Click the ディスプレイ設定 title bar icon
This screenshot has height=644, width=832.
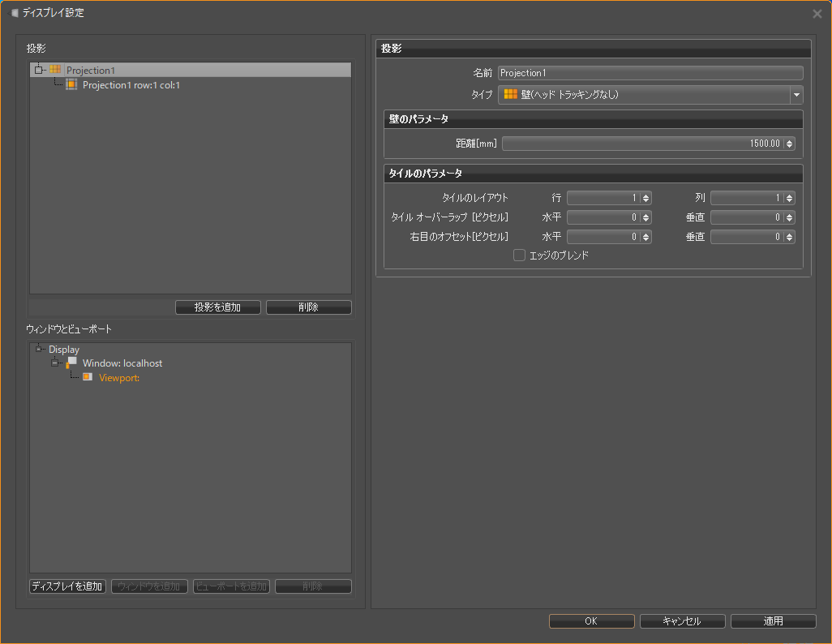pyautogui.click(x=15, y=13)
